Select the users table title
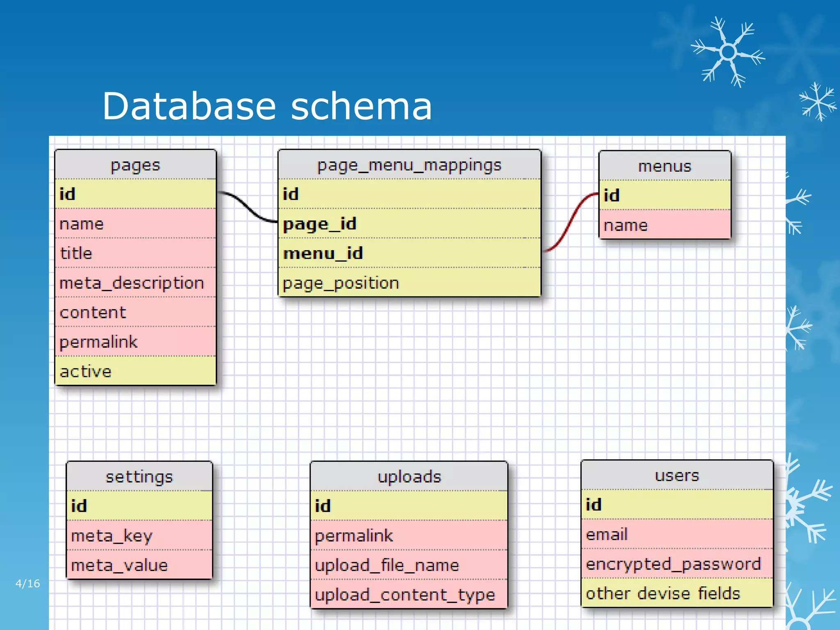Image resolution: width=840 pixels, height=630 pixels. (677, 475)
